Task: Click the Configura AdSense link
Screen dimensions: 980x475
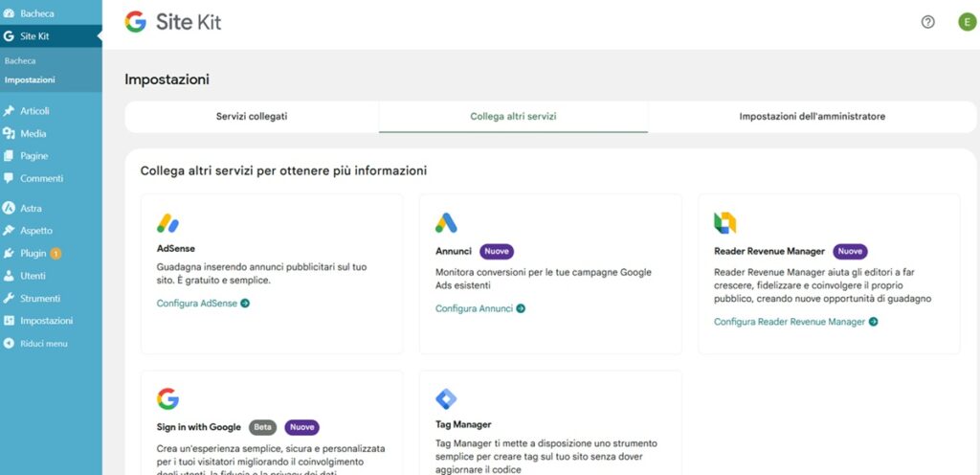Action: click(197, 304)
